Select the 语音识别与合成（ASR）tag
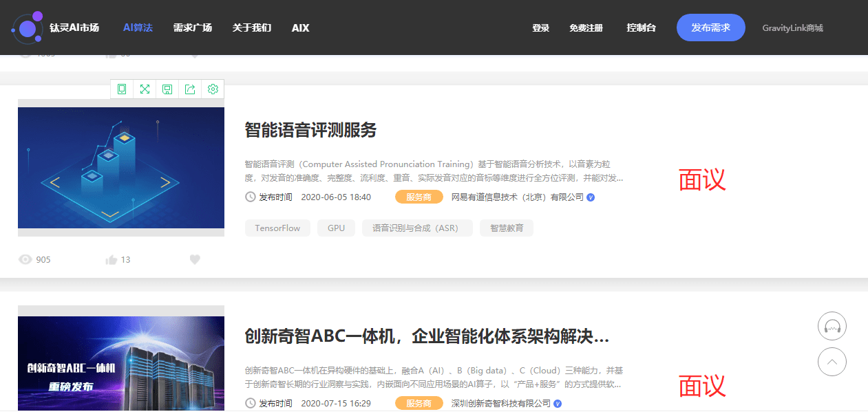 click(x=417, y=228)
